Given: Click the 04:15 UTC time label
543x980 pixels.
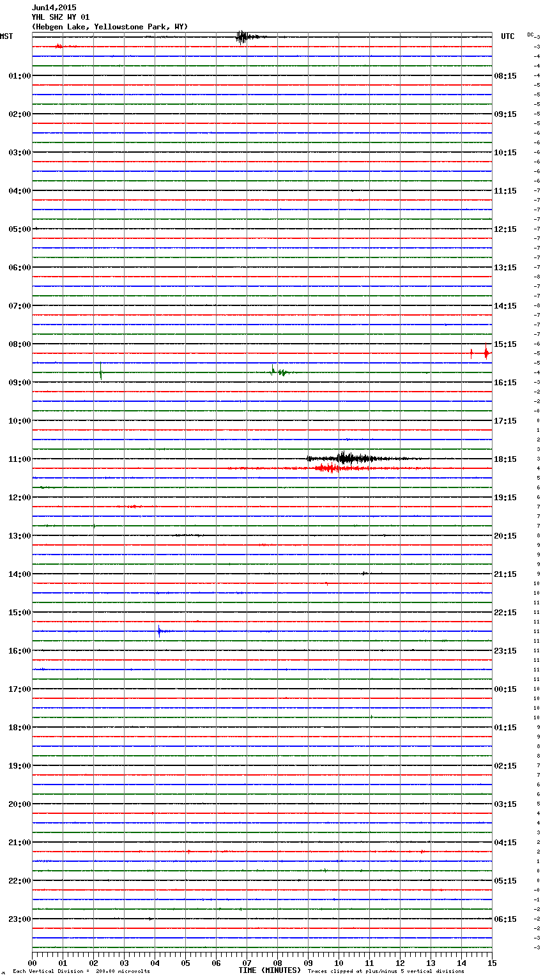Looking at the screenshot, I should coord(505,843).
